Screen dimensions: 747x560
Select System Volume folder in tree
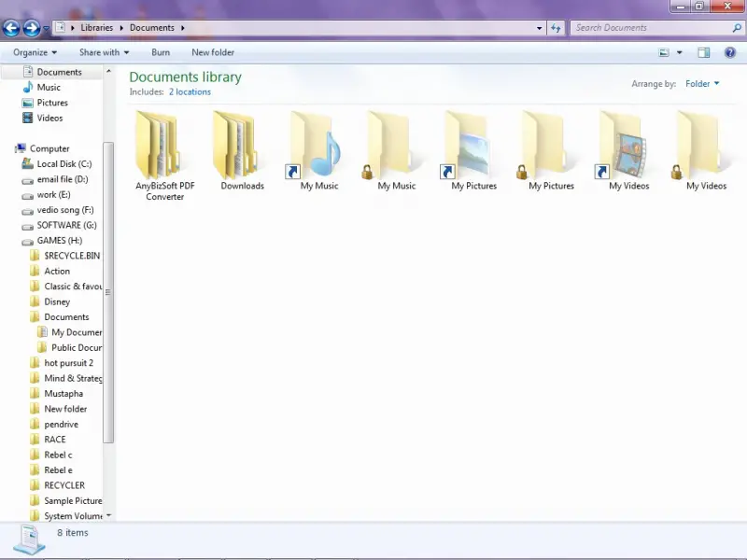point(65,516)
